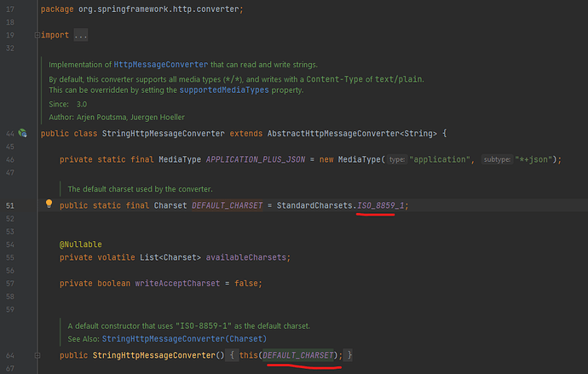Click the DEFAULT_CHARSET field declaration on line 51
Viewport: 588px width, 374px height.
(x=227, y=205)
